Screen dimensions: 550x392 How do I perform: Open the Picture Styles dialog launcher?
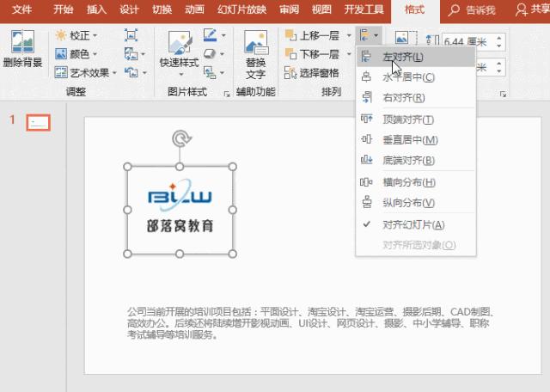[227, 94]
